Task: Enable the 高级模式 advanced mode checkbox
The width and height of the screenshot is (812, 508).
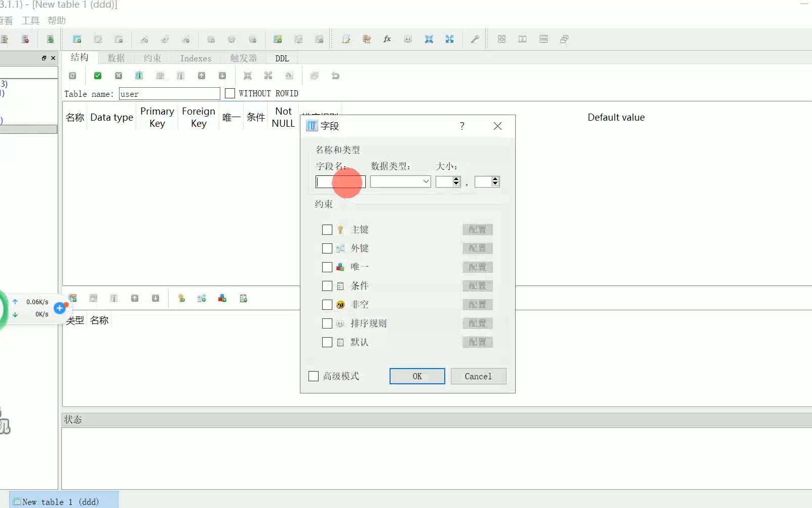Action: (x=314, y=376)
